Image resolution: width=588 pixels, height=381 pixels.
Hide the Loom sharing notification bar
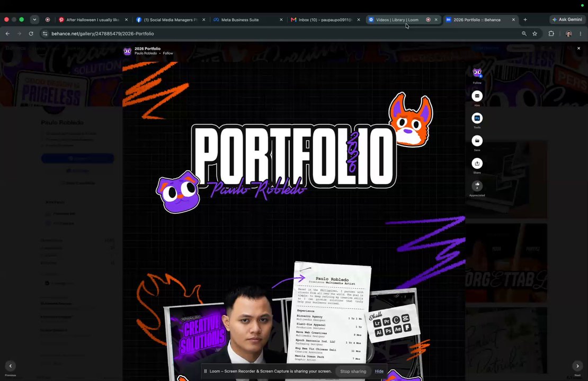379,371
